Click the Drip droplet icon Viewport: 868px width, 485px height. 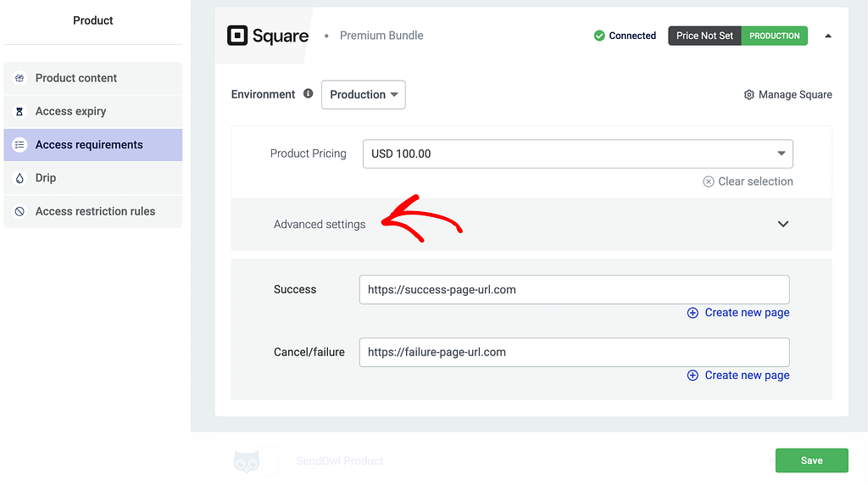point(19,178)
